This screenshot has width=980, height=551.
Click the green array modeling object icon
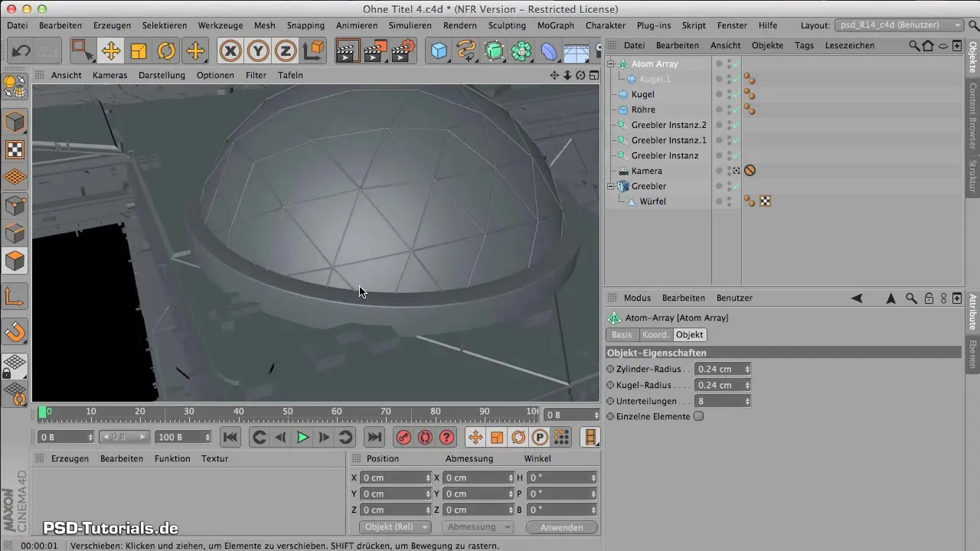tap(522, 51)
